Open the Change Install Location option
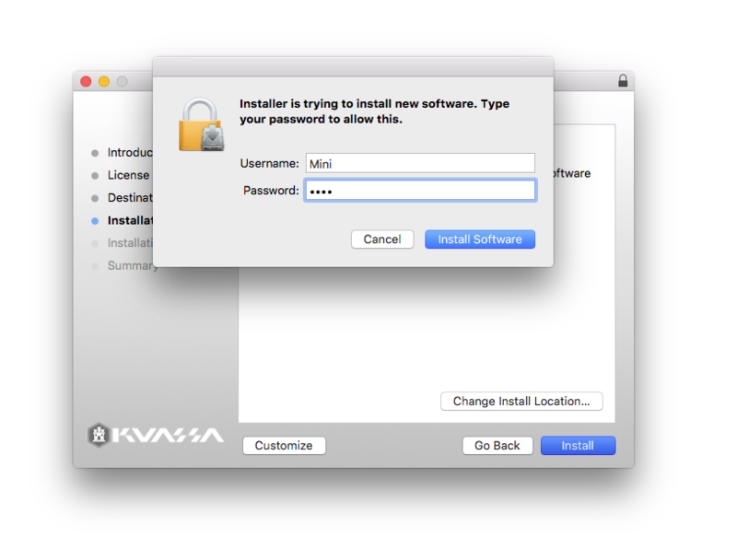This screenshot has width=737, height=560. (x=521, y=402)
